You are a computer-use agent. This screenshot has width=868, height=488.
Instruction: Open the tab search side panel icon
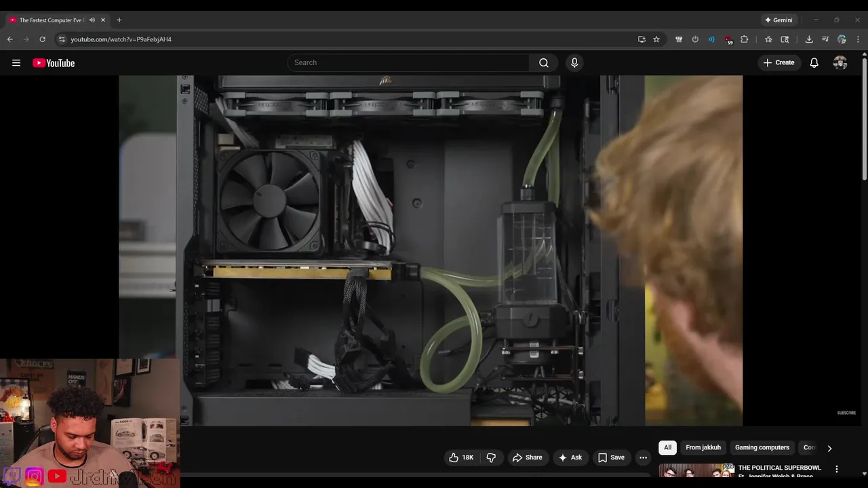[785, 39]
